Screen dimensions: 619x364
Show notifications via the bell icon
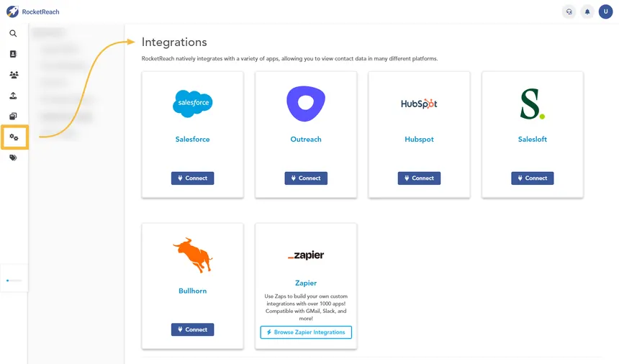coord(587,12)
